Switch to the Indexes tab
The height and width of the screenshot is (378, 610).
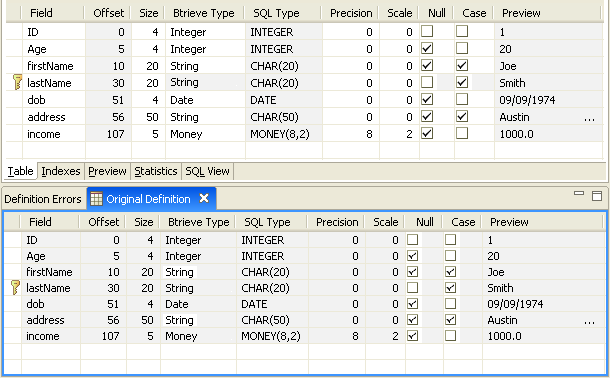[x=61, y=171]
